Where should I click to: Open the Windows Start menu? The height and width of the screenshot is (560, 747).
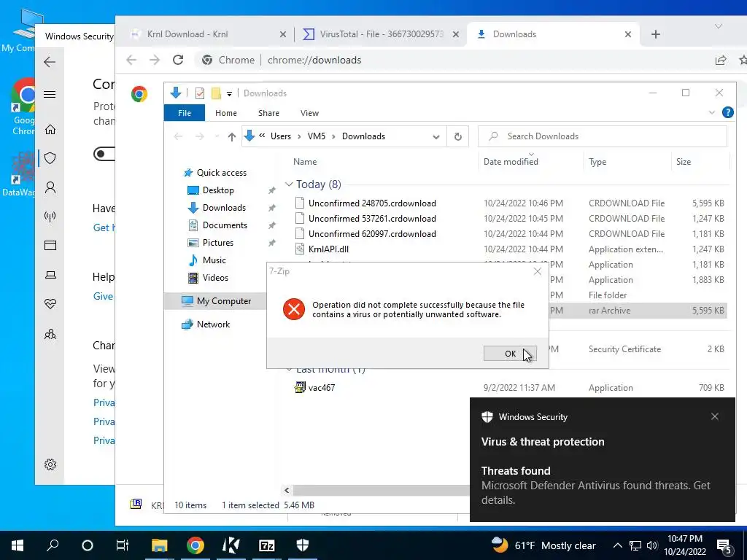click(18, 545)
